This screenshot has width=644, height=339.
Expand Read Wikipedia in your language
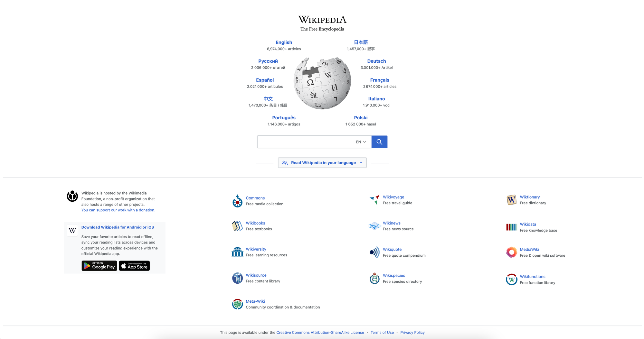(x=322, y=163)
